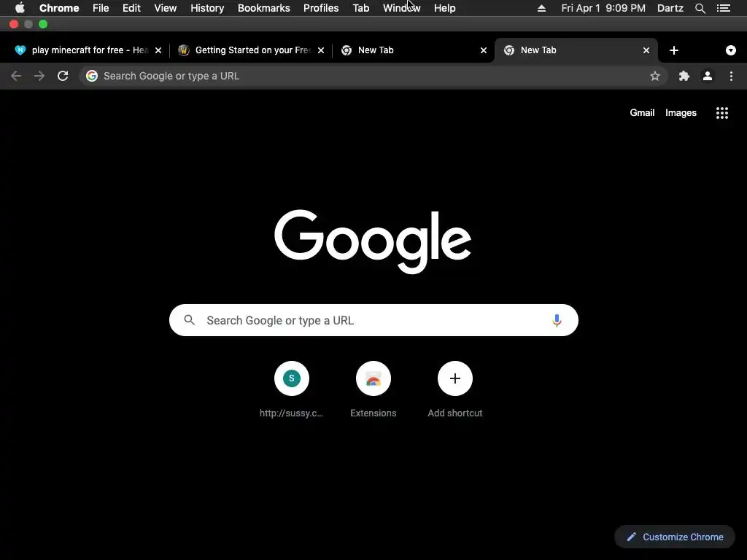Image resolution: width=747 pixels, height=560 pixels.
Task: Bookmark this tab with star icon
Action: tap(655, 76)
